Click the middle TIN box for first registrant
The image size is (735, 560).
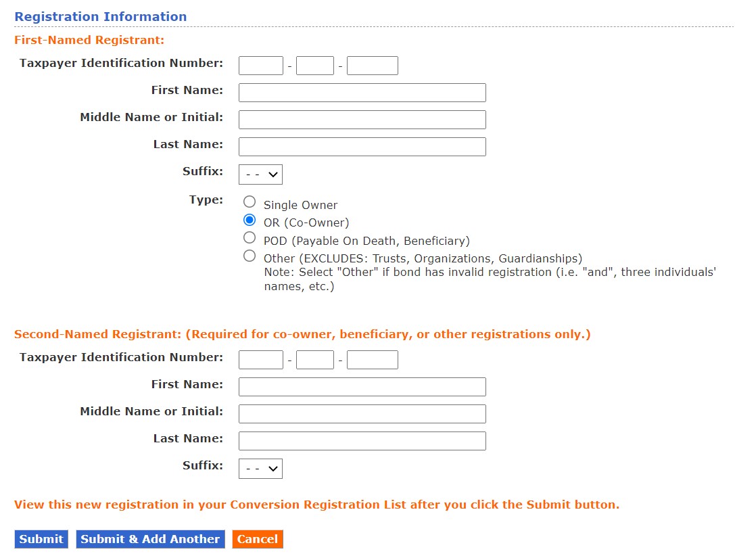pyautogui.click(x=314, y=65)
